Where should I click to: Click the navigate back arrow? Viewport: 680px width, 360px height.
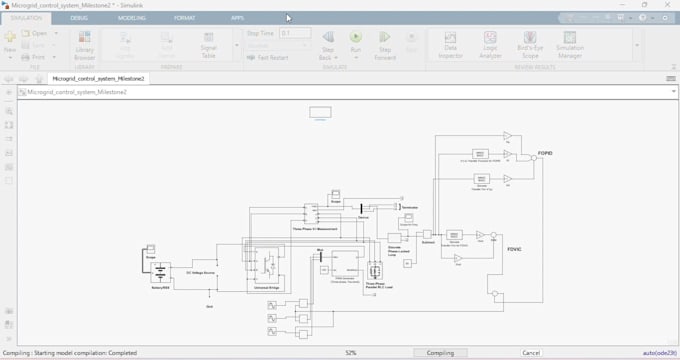[8, 79]
